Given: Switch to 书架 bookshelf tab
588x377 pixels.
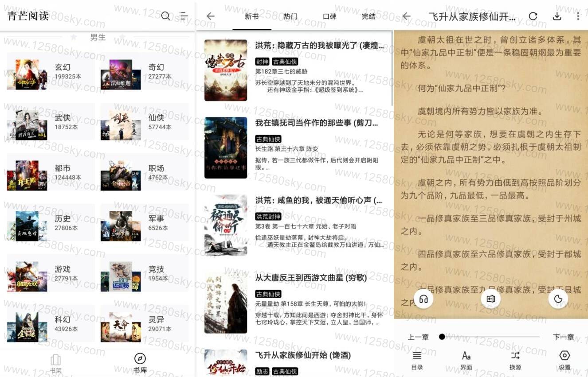Looking at the screenshot, I should pyautogui.click(x=56, y=364).
